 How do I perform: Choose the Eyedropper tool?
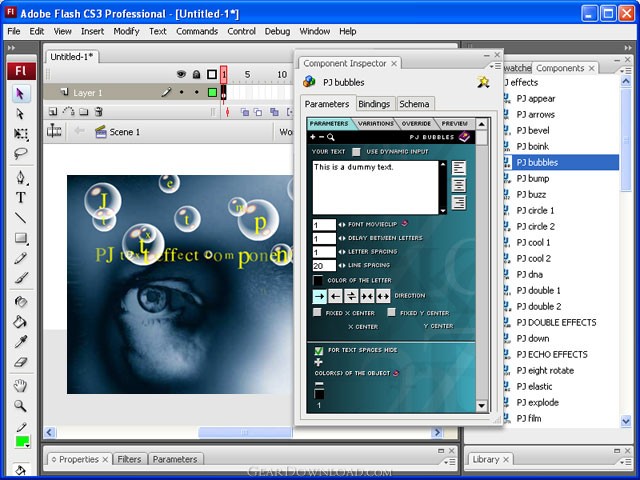[20, 342]
